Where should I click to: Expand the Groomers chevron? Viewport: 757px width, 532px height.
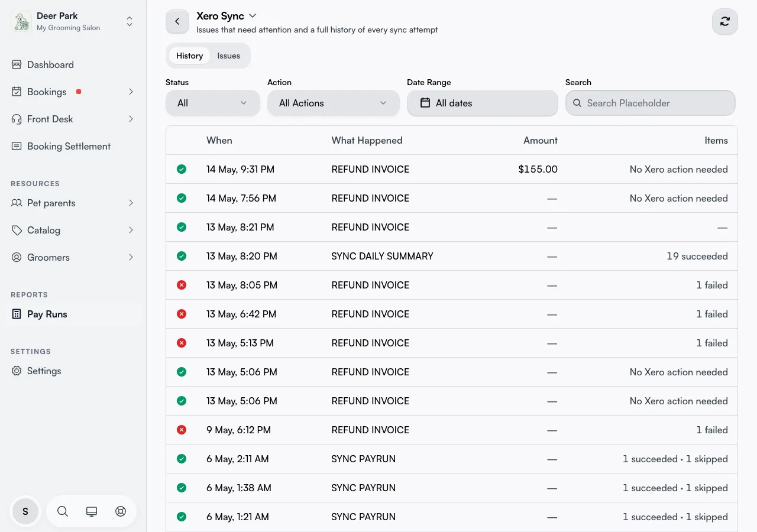tap(131, 257)
